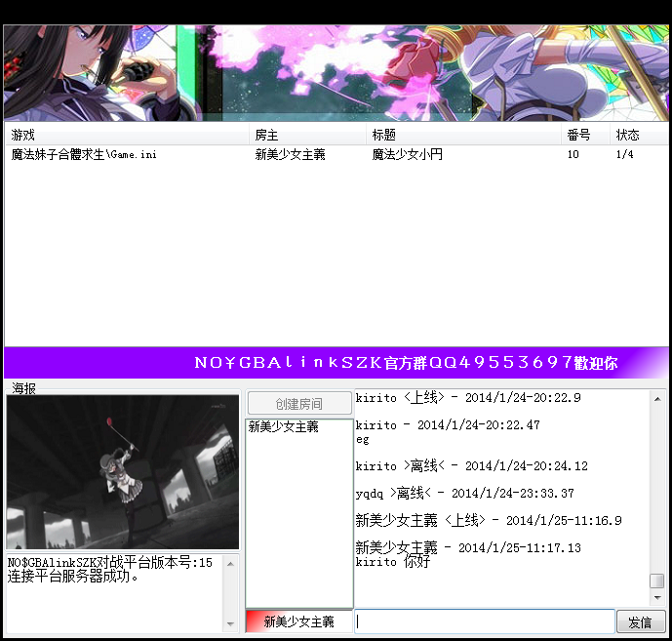Image resolution: width=672 pixels, height=641 pixels.
Task: Click the 海报 poster image
Action: pos(123,472)
